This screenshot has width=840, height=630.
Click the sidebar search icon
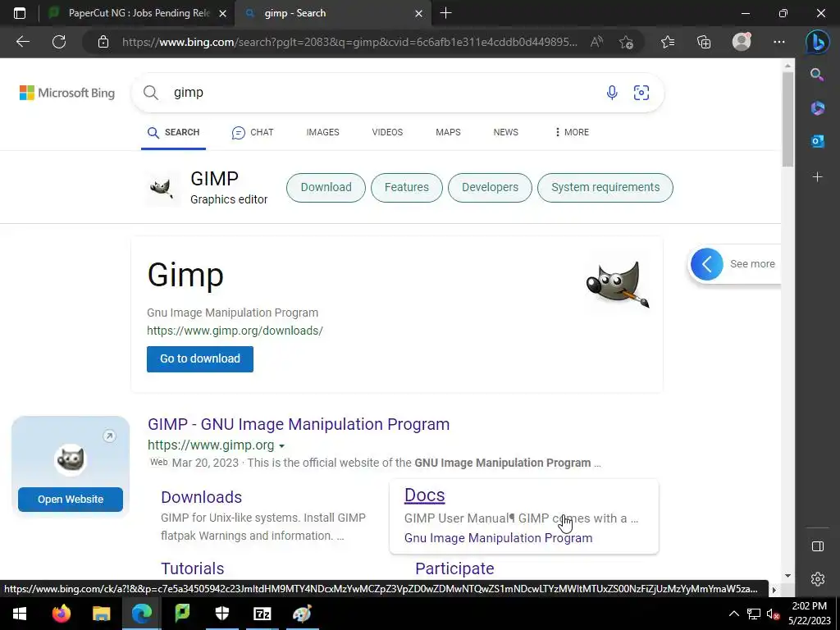click(817, 75)
